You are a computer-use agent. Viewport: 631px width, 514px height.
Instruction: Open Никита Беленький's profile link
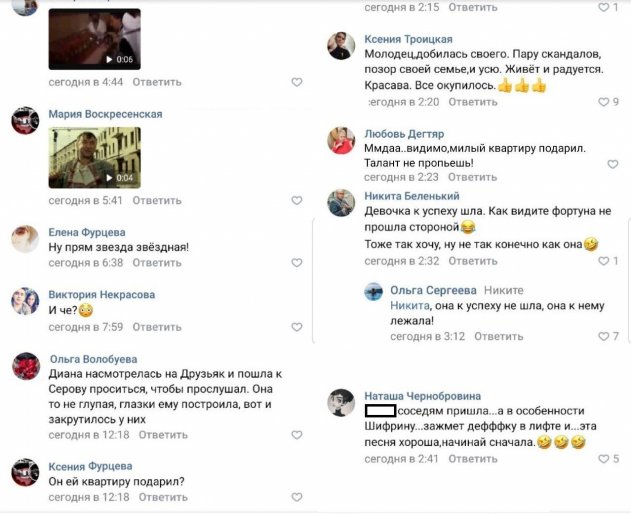[x=411, y=196]
